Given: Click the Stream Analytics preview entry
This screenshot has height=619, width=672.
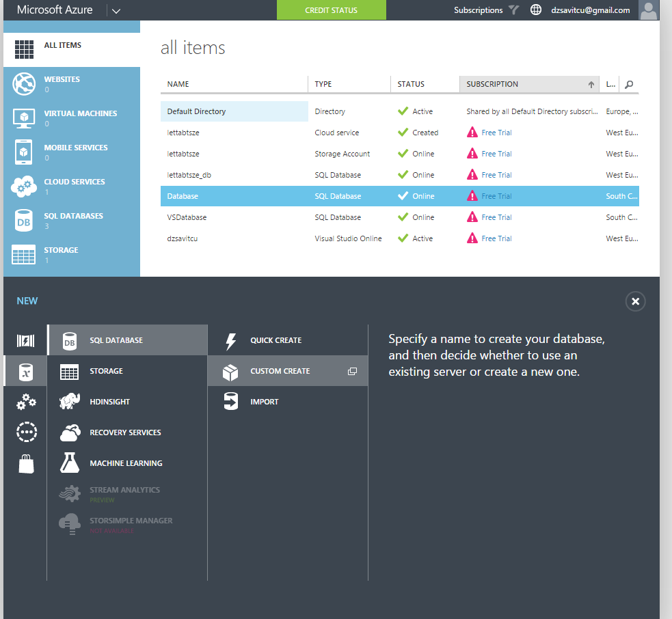Looking at the screenshot, I should pyautogui.click(x=127, y=494).
